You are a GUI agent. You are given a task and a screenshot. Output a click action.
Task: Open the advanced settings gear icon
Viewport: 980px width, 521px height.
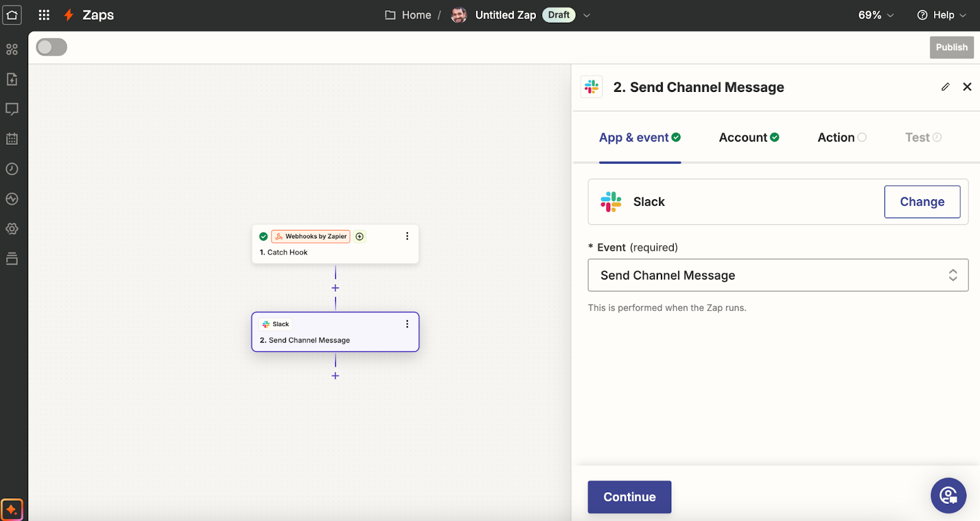pyautogui.click(x=12, y=229)
